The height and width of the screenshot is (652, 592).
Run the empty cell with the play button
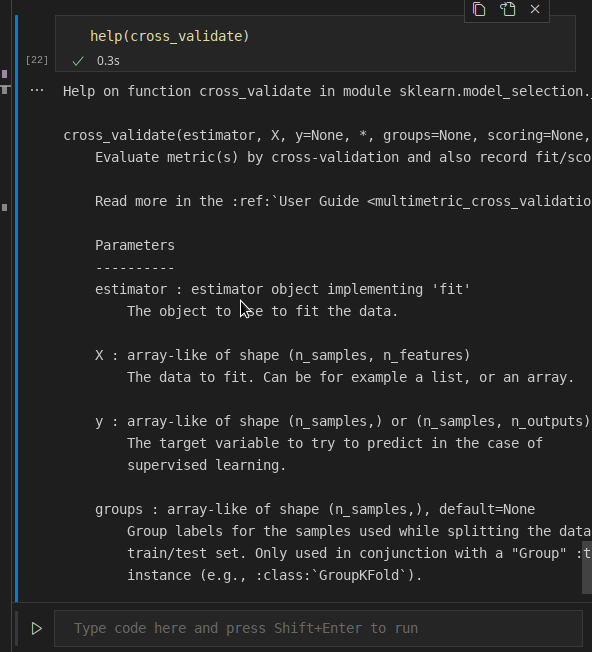[37, 628]
